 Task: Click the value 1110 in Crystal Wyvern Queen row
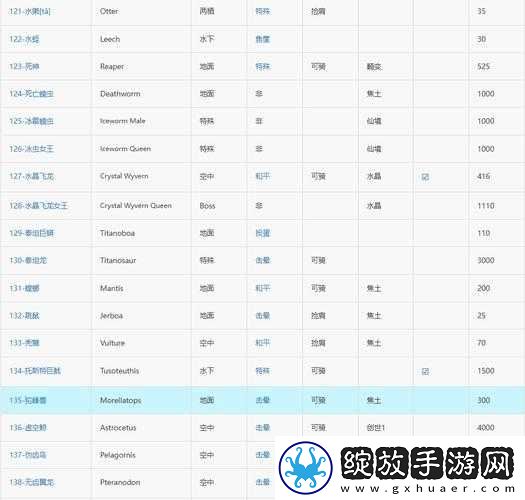[x=486, y=206]
